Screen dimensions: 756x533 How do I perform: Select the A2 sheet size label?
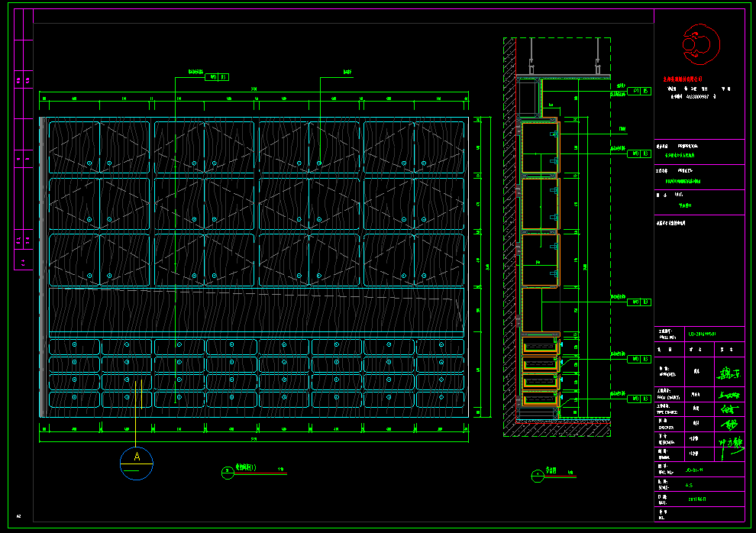(18, 517)
